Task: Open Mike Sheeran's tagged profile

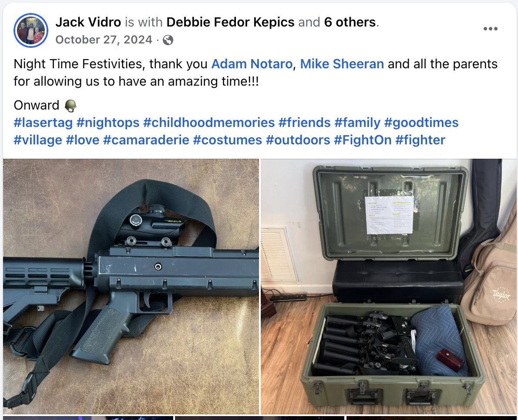Action: [342, 63]
